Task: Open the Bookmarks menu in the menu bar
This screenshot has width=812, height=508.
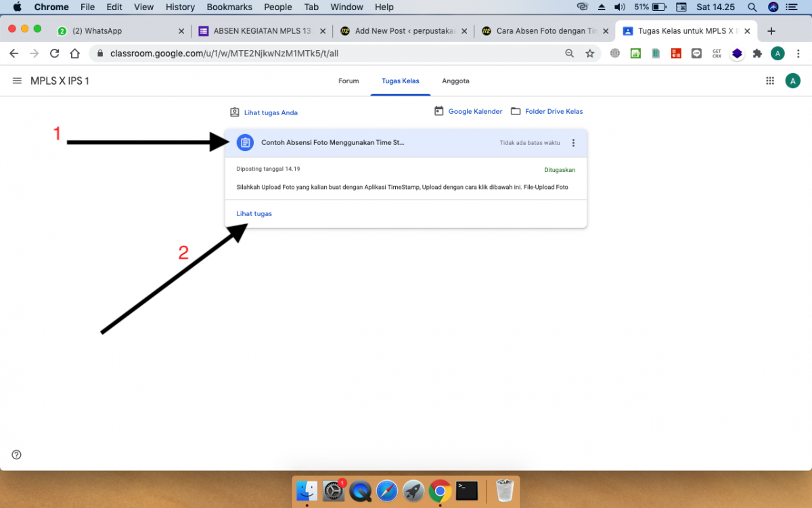Action: pyautogui.click(x=229, y=7)
